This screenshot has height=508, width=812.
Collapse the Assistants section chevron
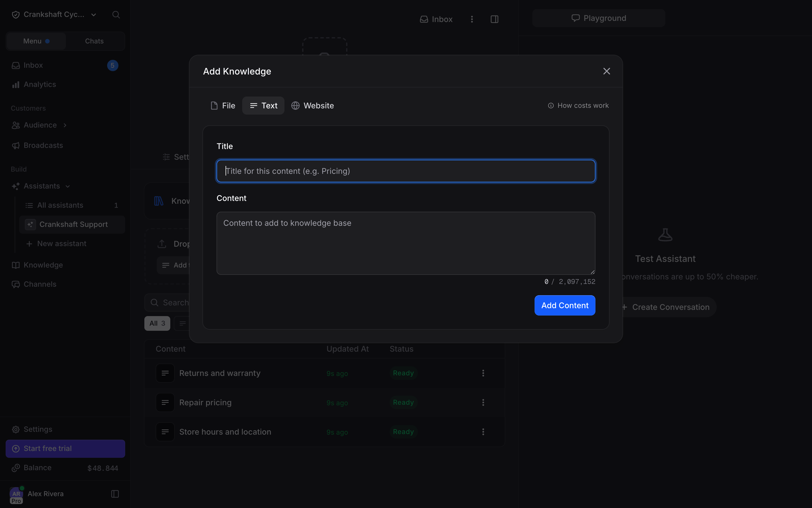(68, 186)
